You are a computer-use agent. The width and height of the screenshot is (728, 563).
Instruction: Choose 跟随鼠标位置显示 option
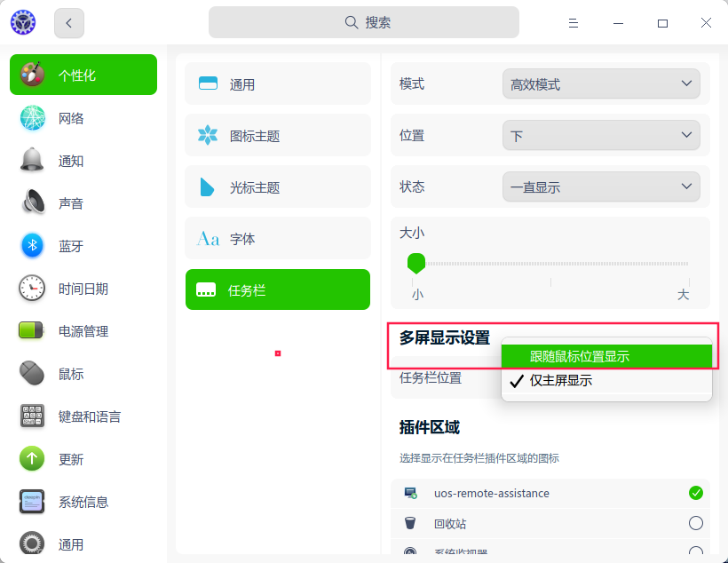(607, 356)
